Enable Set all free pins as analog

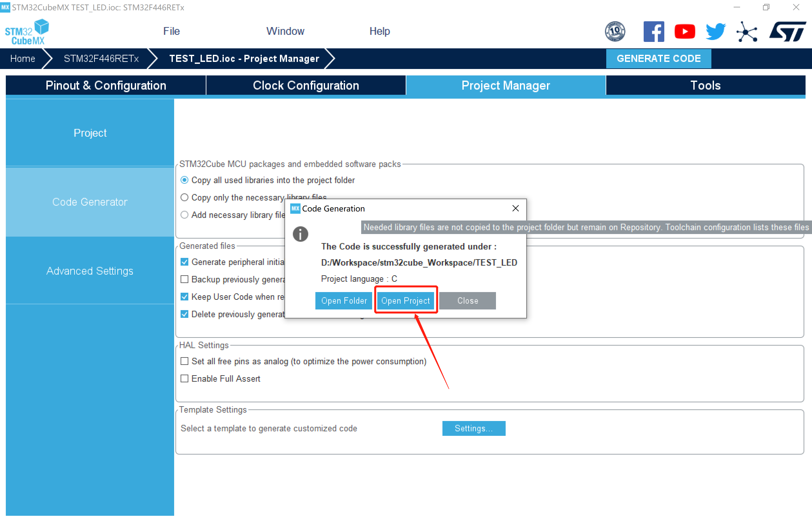click(x=184, y=361)
